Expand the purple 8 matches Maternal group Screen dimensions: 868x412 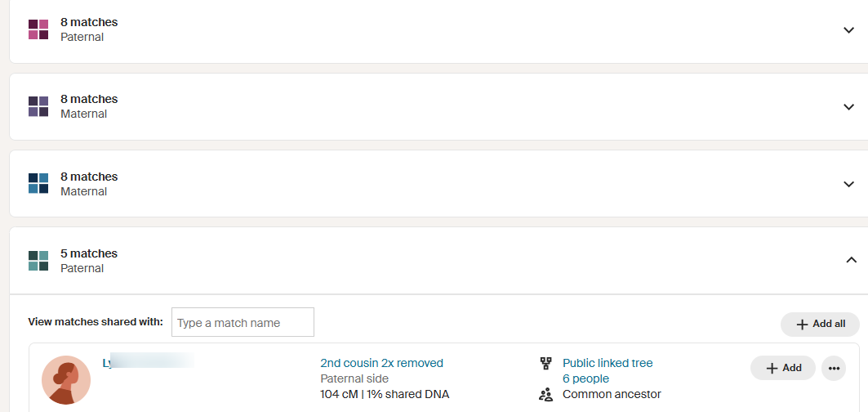coord(848,106)
